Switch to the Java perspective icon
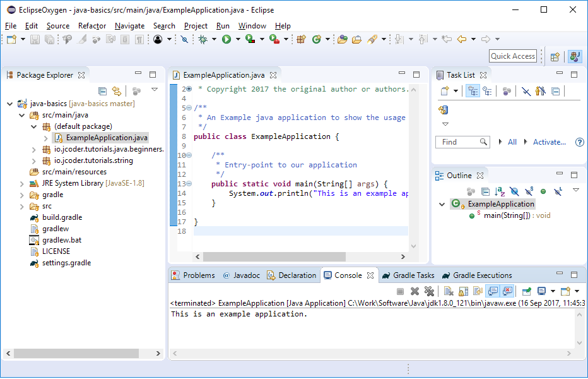Screen dimensions: 588x379 [x=575, y=57]
